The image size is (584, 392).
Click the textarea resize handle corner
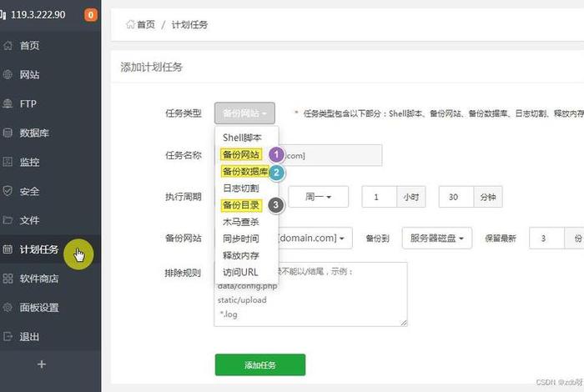point(404,323)
